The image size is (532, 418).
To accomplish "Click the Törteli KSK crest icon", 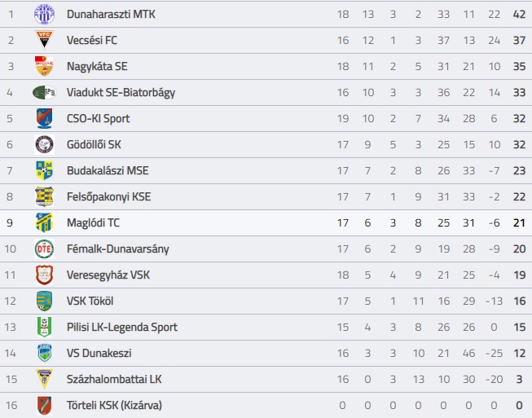I will coord(45,406).
